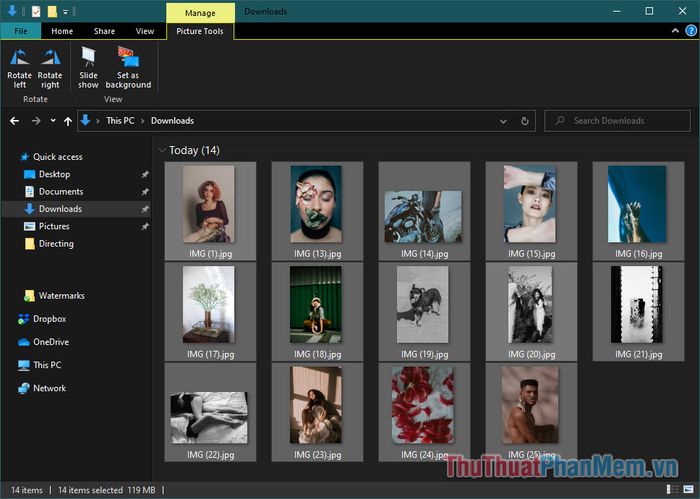The height and width of the screenshot is (499, 700).
Task: Click the pin icon beside Downloads
Action: click(145, 209)
